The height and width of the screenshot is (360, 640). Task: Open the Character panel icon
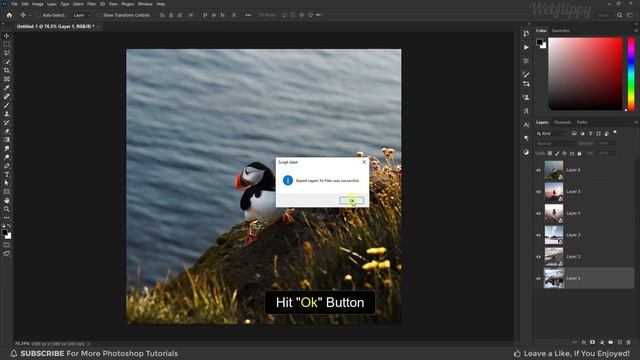(526, 125)
